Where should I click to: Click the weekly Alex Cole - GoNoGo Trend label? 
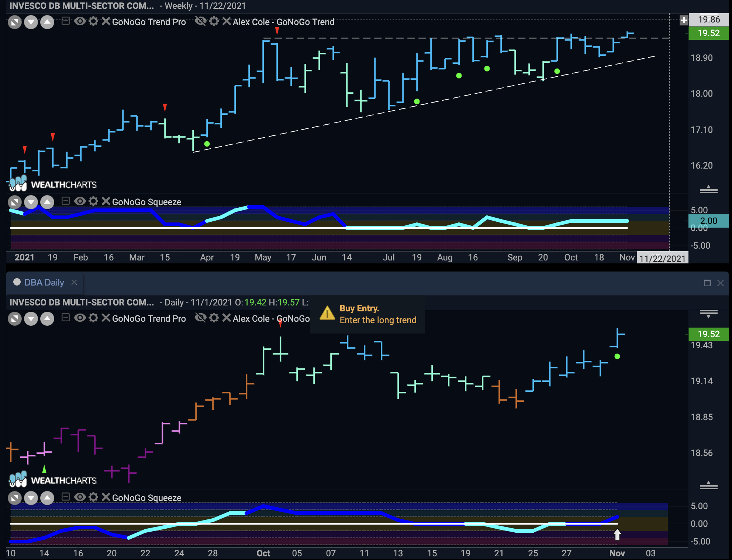click(283, 22)
